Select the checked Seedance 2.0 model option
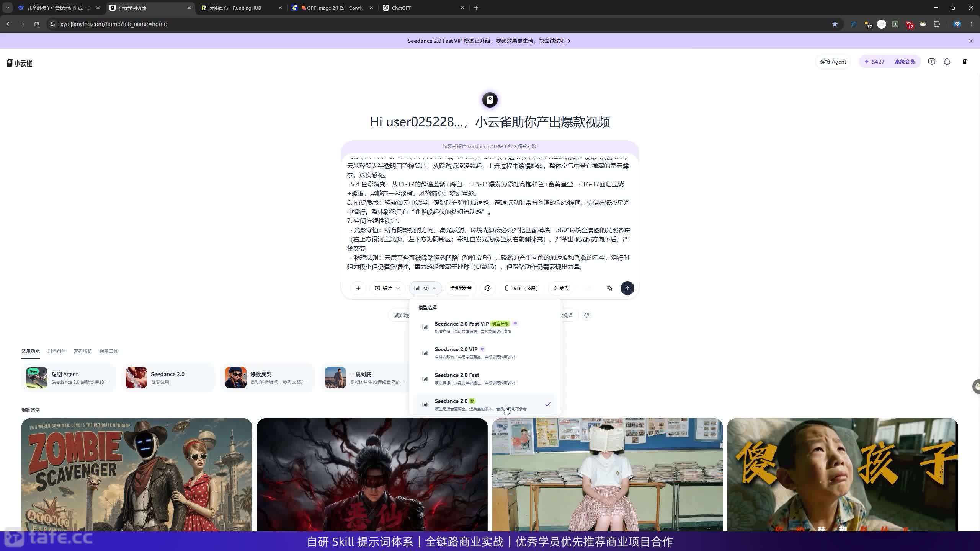This screenshot has width=980, height=551. pos(485,404)
